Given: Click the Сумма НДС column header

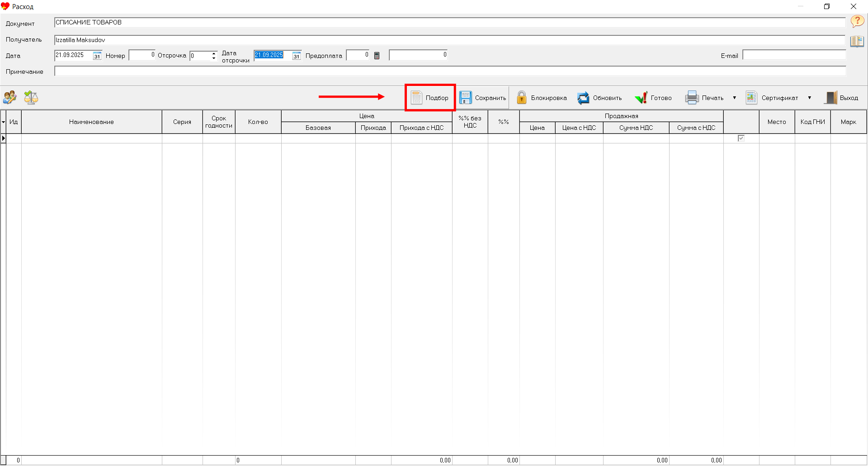Looking at the screenshot, I should point(636,128).
